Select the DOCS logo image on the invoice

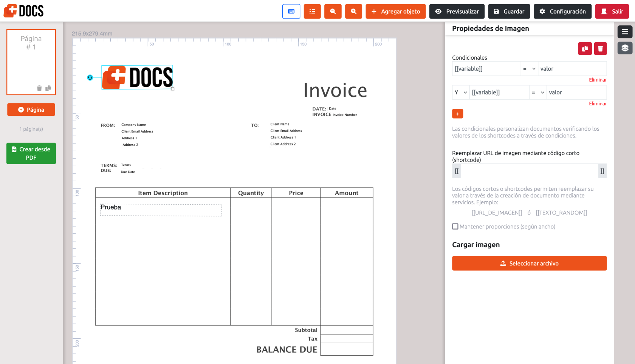137,77
